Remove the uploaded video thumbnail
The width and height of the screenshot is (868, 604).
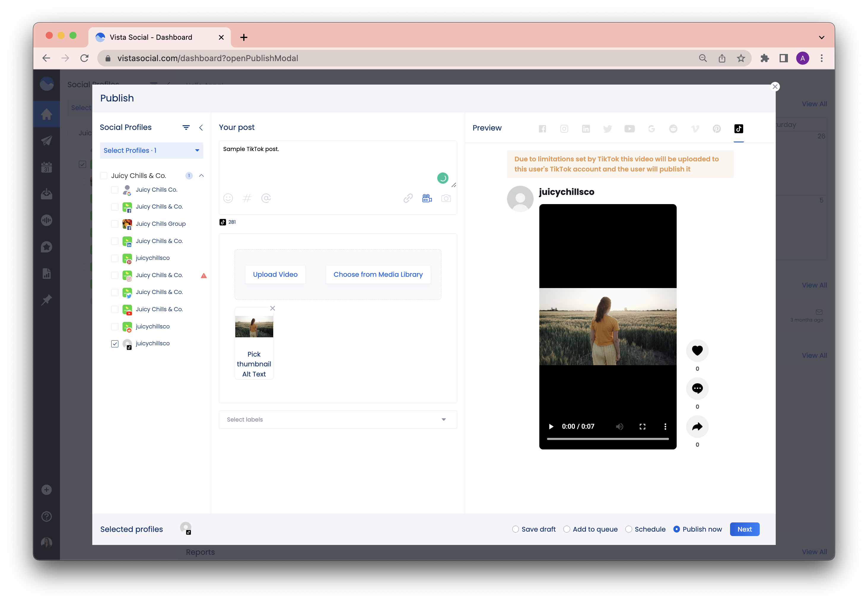point(273,308)
